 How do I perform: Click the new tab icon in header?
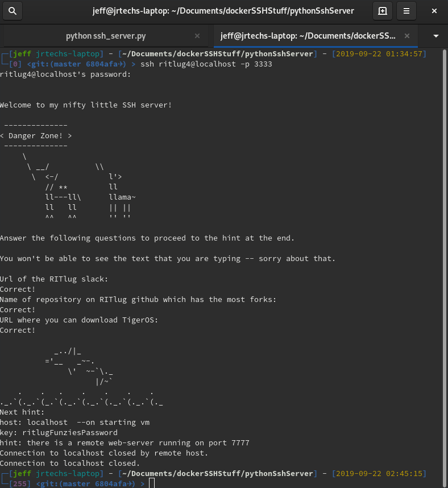pyautogui.click(x=382, y=11)
